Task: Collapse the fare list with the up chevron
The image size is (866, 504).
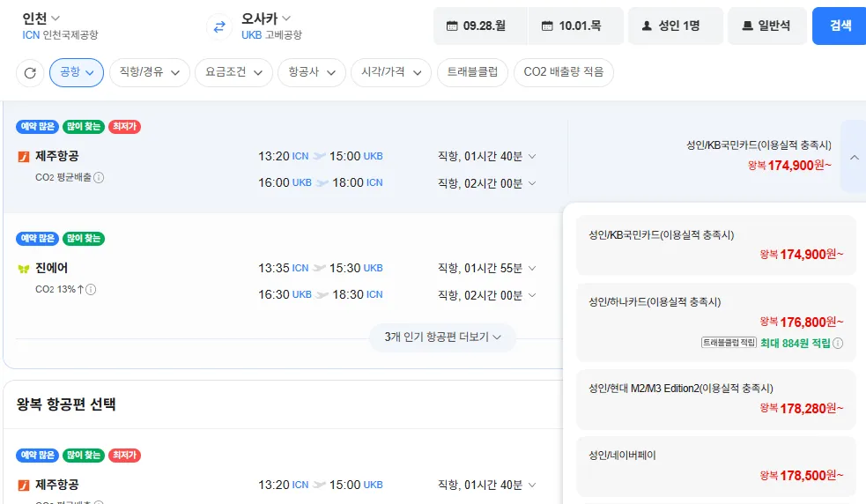Action: point(854,157)
